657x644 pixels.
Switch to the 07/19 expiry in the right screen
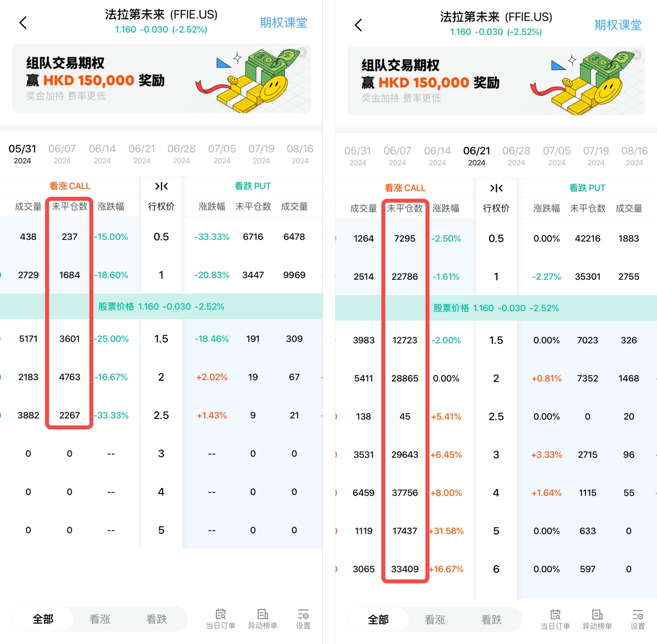point(596,156)
